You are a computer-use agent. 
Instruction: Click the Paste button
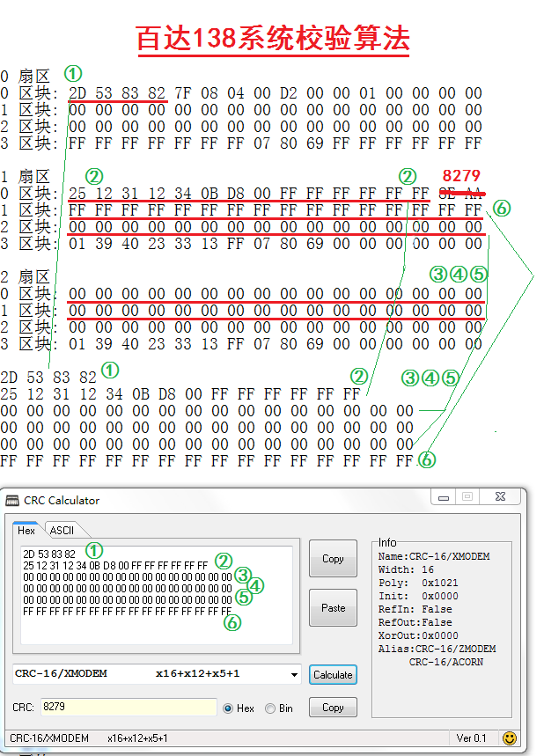coord(333,608)
